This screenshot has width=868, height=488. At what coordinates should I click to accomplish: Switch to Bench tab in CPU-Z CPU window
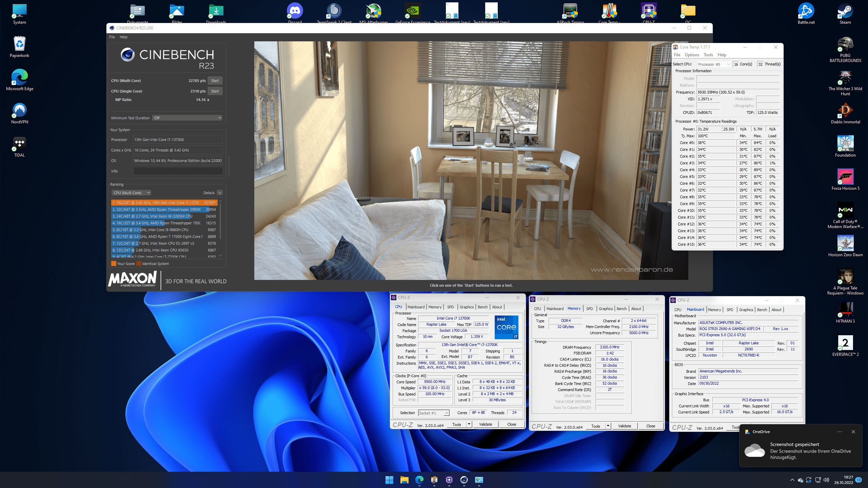(482, 307)
